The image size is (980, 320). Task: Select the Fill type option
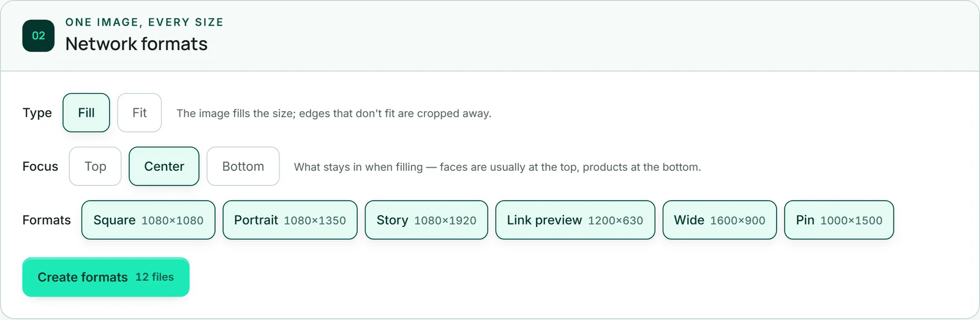pyautogui.click(x=86, y=113)
